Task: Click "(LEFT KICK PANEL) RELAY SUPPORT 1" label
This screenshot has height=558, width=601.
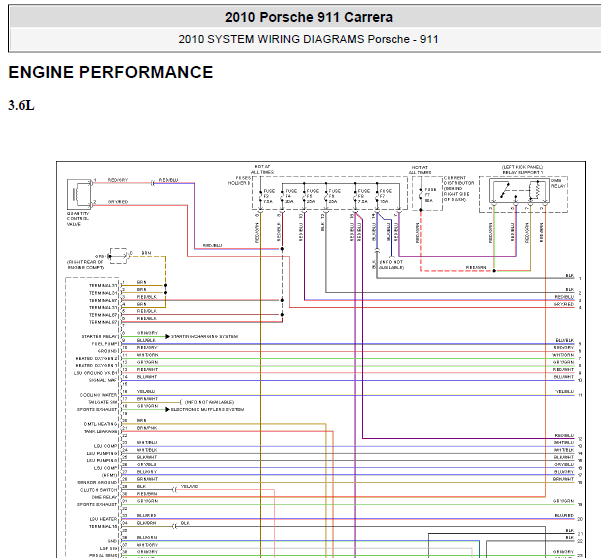Action: coord(522,170)
